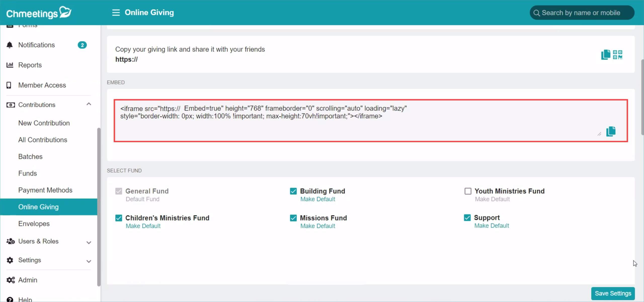Screen dimensions: 644x302
Task: Toggle the hamburger menu icon
Action: pos(116,13)
